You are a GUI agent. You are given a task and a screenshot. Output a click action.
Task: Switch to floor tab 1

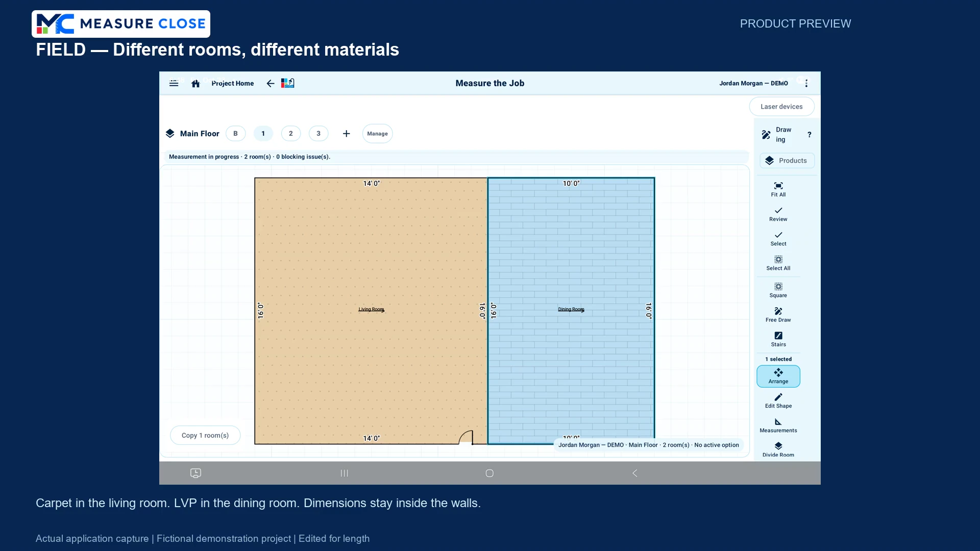point(263,134)
